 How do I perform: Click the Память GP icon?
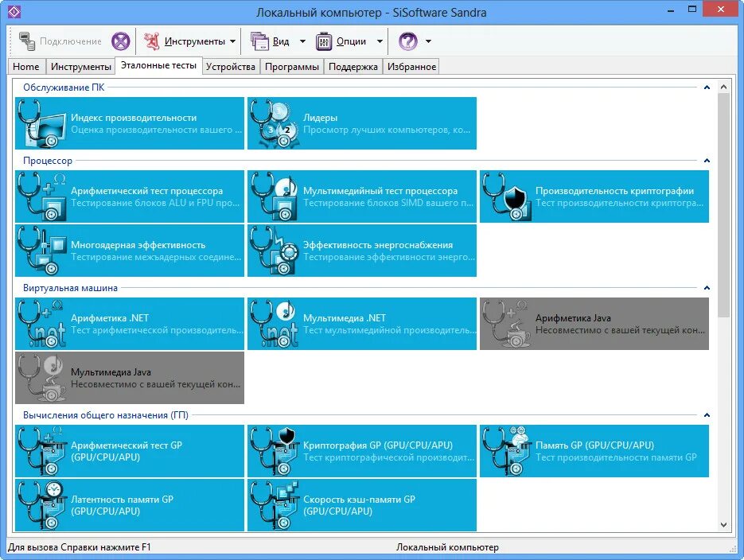pos(507,451)
